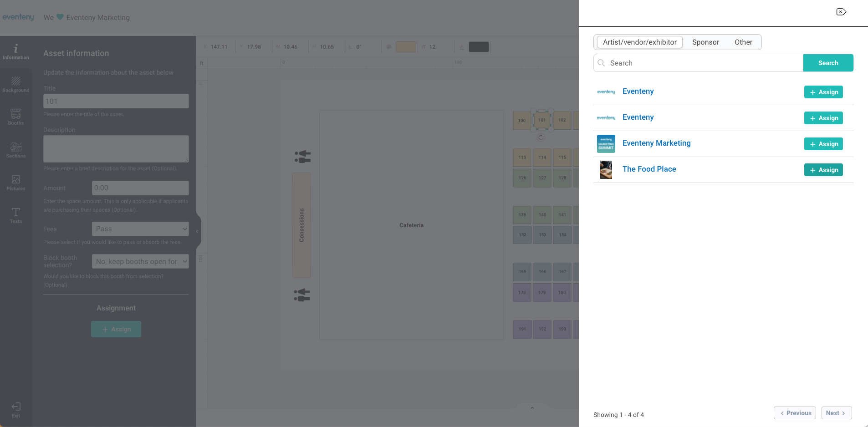Screen dimensions: 868x427
Task: Expand the bottom drawer chevron
Action: pos(532,407)
